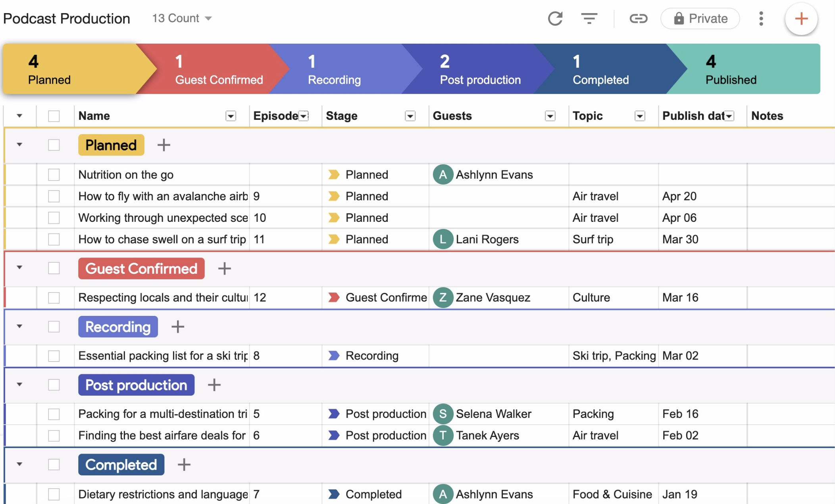Open Episode column dropdown arrow

[x=304, y=116]
